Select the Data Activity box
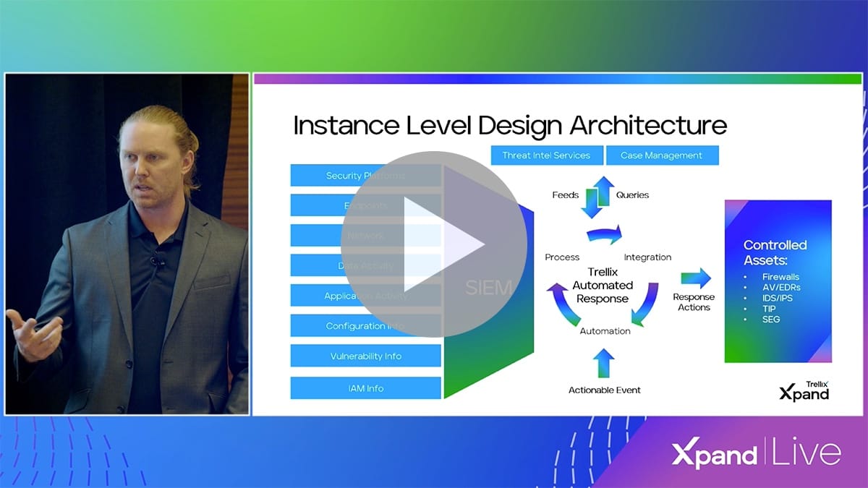 (365, 265)
